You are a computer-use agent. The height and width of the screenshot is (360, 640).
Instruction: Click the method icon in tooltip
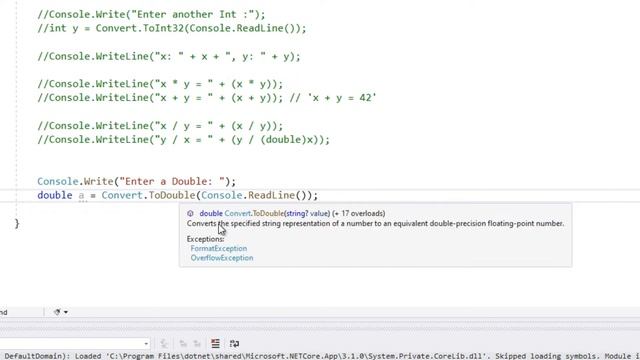190,213
